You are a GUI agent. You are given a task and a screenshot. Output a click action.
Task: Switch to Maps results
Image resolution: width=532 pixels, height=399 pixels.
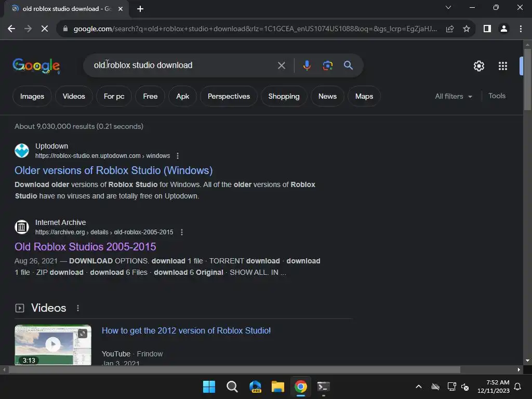tap(364, 96)
